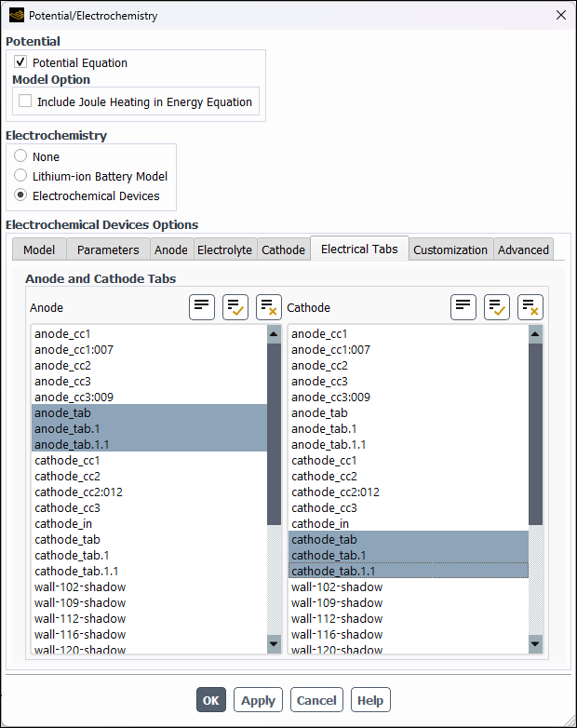Click the Anode list scroll up arrow

click(x=274, y=334)
